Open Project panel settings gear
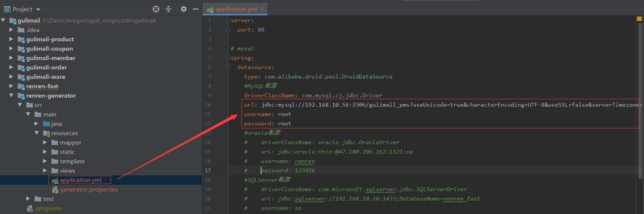 (x=183, y=9)
